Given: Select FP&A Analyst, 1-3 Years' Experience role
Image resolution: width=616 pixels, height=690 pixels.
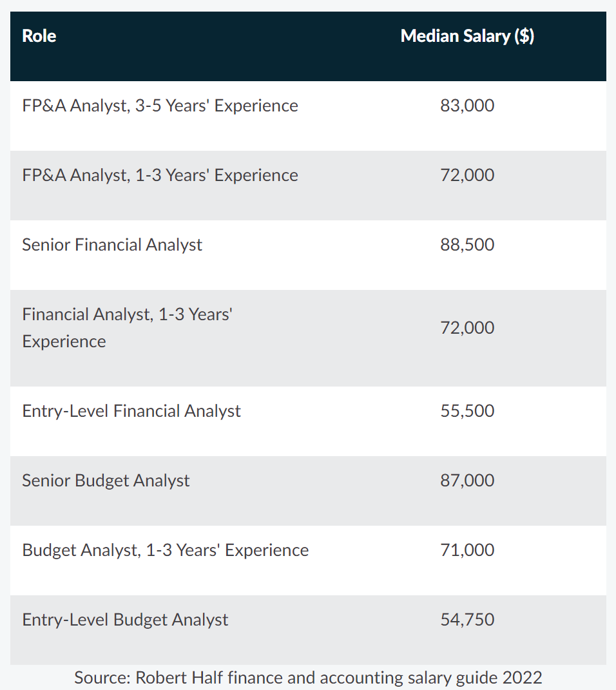Looking at the screenshot, I should [x=160, y=175].
